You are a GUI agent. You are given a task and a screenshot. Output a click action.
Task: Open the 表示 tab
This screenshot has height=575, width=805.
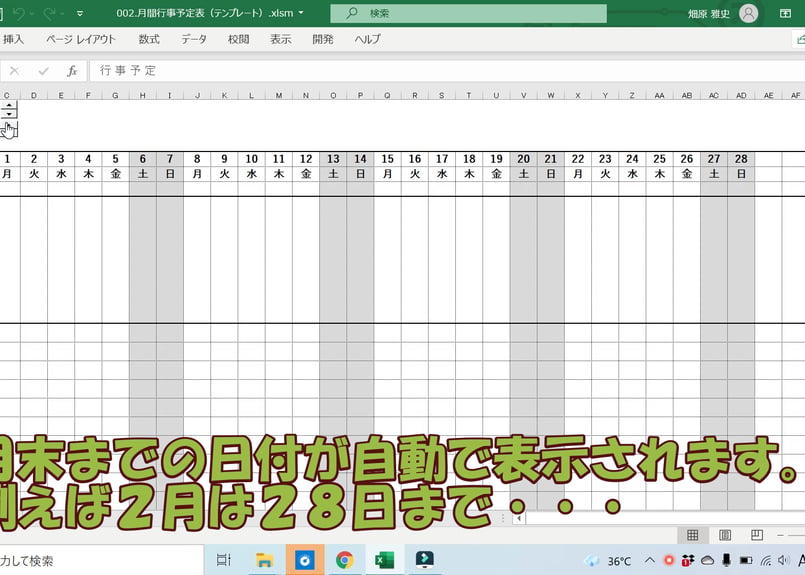[x=281, y=40]
